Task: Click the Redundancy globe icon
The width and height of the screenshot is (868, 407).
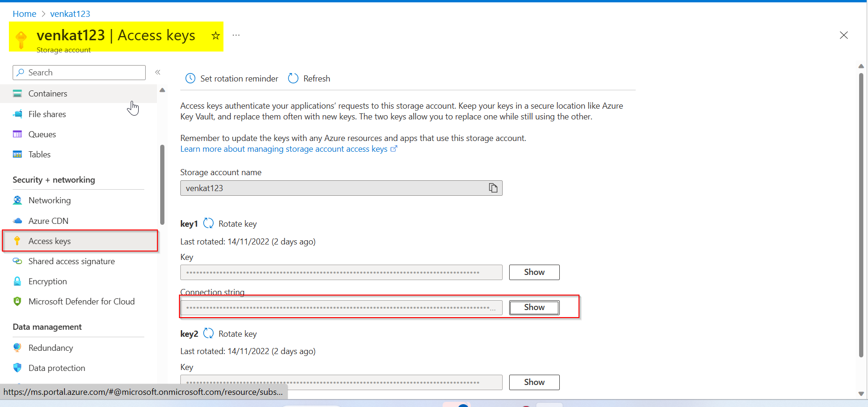Action: [x=17, y=348]
